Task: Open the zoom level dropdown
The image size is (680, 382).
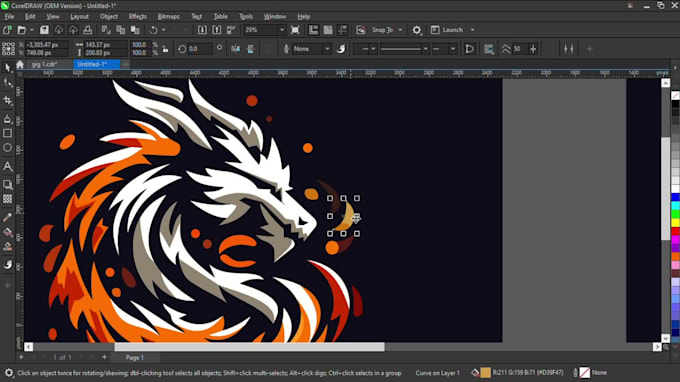Action: coord(282,30)
